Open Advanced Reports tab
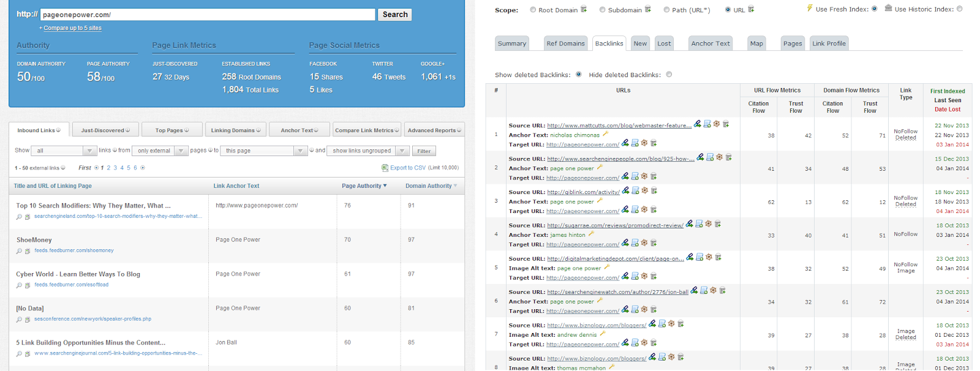Screen dimensions: 980x371 pyautogui.click(x=434, y=130)
